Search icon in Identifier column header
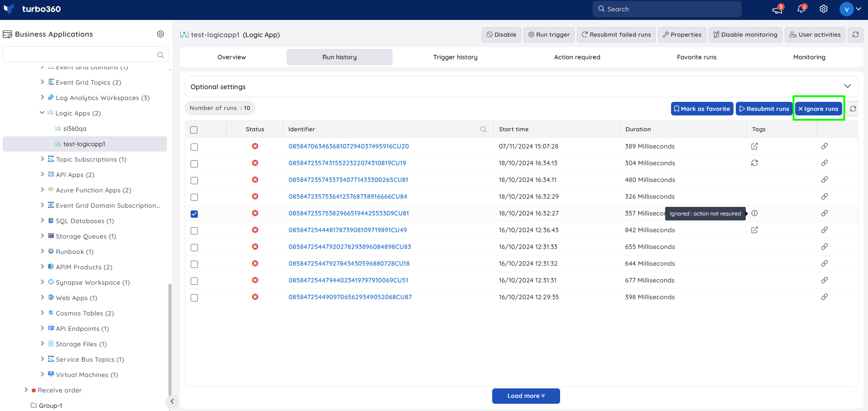Screen dimensions: 868x411 click(483, 129)
